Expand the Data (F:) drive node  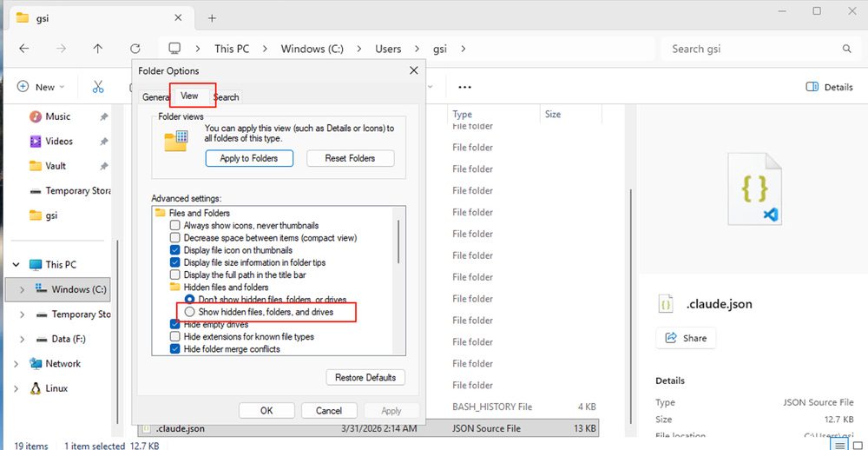21,339
